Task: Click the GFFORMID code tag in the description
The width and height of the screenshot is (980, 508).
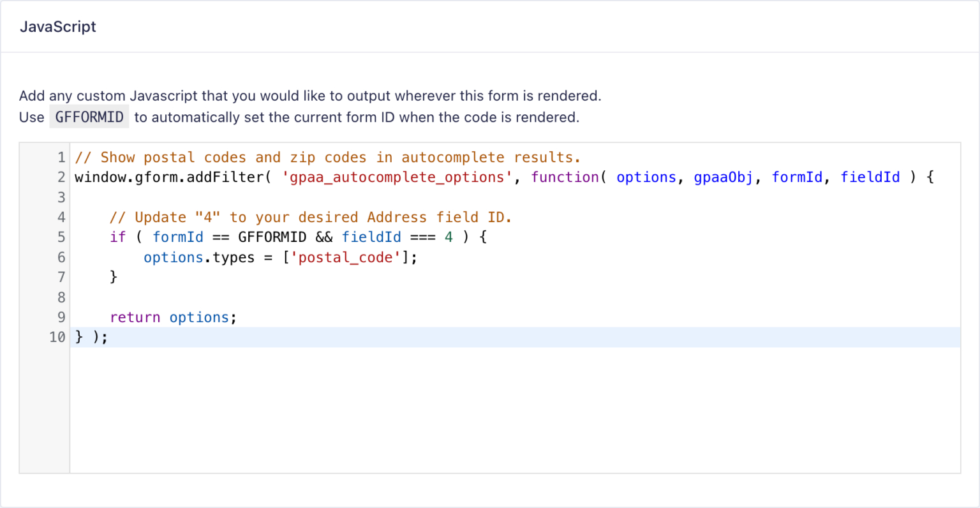Action: [89, 117]
